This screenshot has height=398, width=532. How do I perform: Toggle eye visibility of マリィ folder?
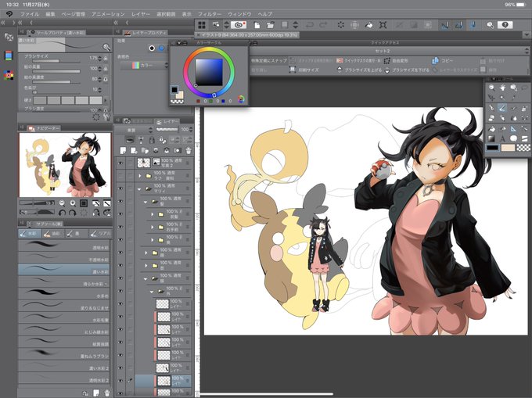(120, 188)
